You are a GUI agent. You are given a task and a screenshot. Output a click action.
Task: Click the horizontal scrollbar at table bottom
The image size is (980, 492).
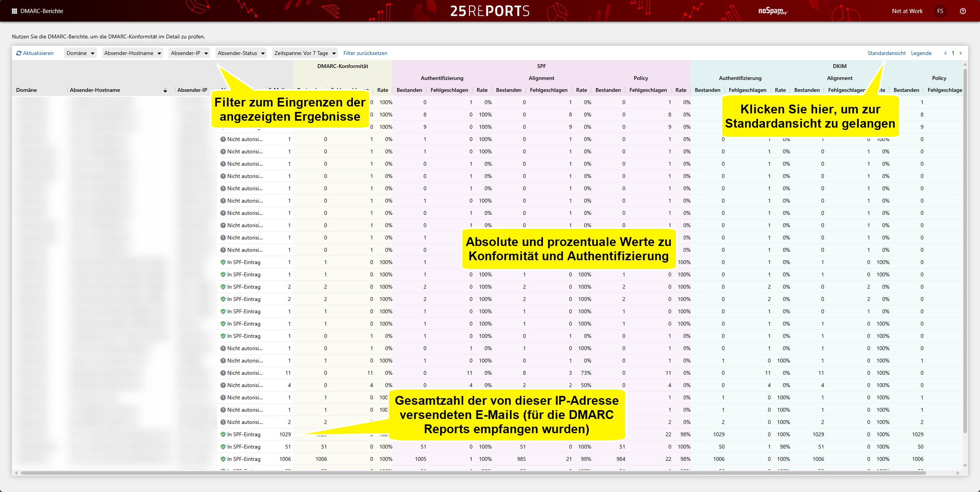point(472,473)
